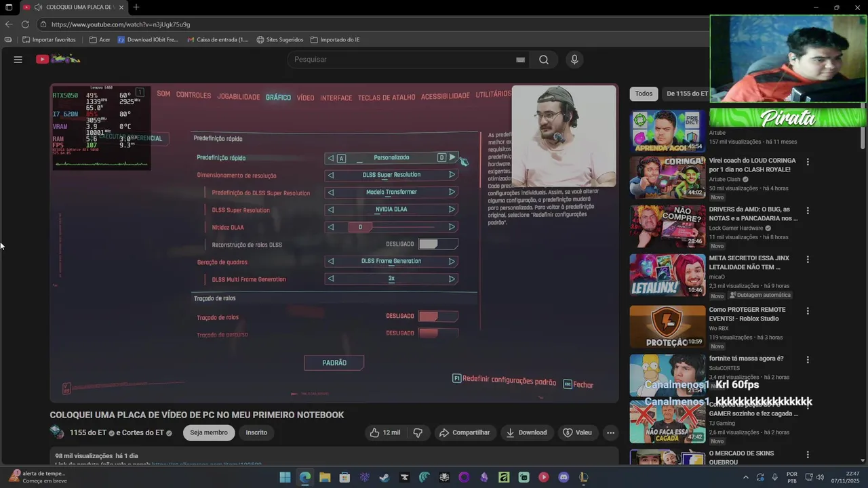The image size is (868, 488).
Task: Mute the tab using the speaker icon
Action: point(38,7)
